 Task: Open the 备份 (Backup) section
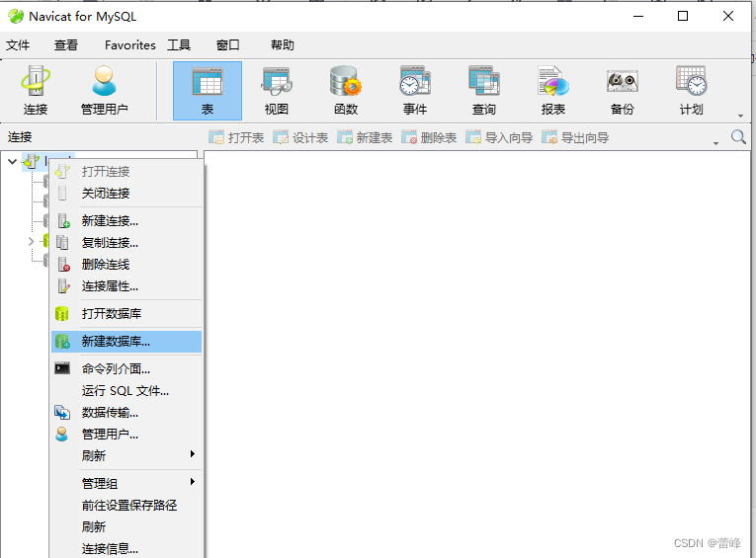pyautogui.click(x=622, y=91)
